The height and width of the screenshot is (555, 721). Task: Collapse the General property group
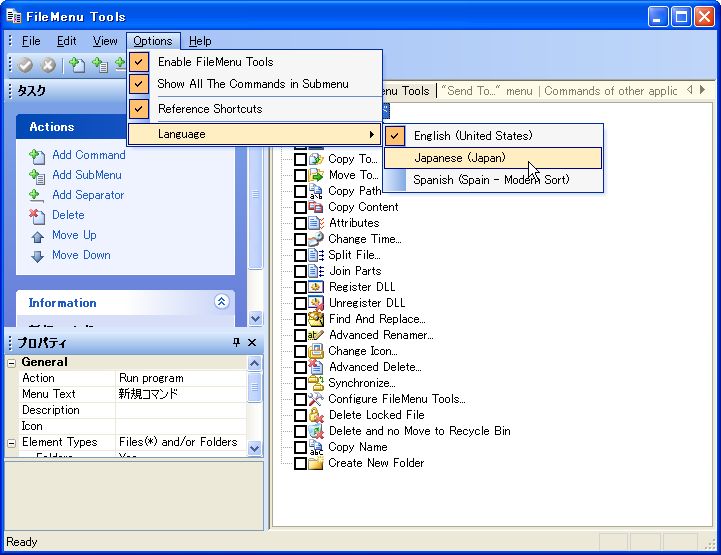[12, 363]
